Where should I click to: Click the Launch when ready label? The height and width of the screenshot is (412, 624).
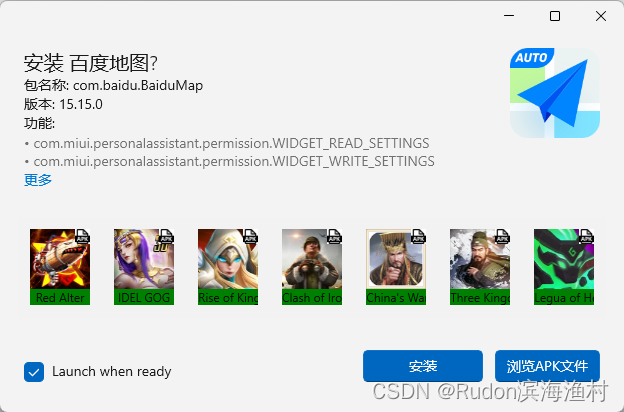coord(112,371)
